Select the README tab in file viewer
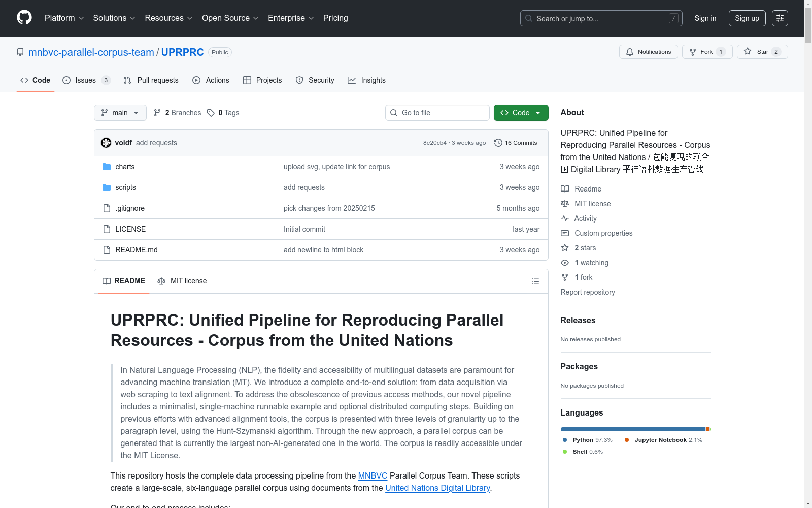Viewport: 812px width, 508px height. point(124,281)
